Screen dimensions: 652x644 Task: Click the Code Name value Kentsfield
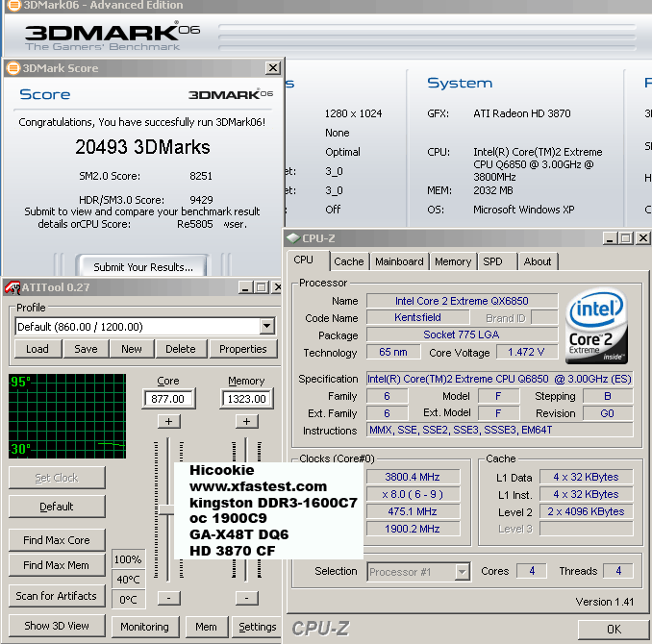[x=417, y=317]
